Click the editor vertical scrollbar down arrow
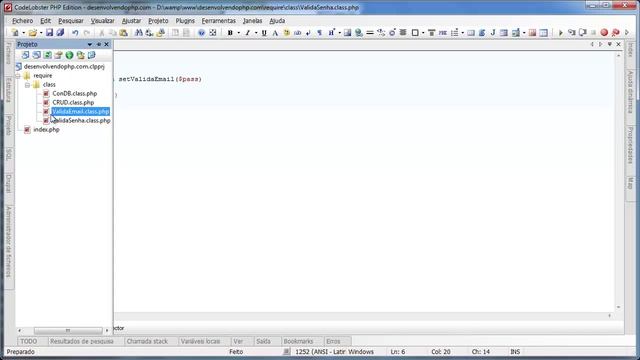The height and width of the screenshot is (360, 640). click(618, 307)
